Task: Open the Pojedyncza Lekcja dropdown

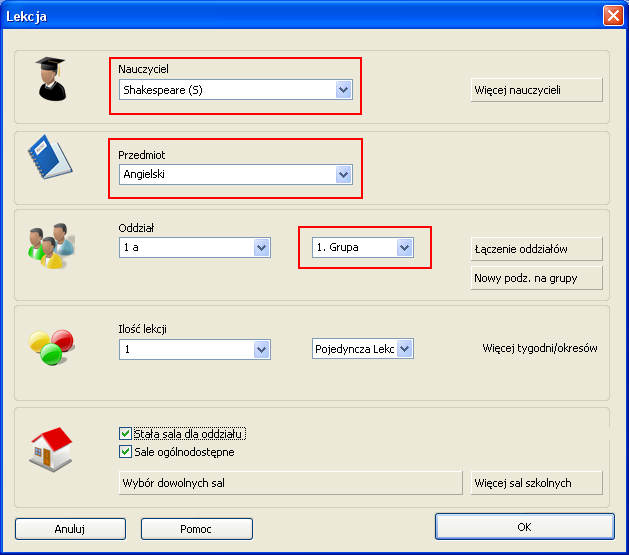Action: click(x=363, y=349)
